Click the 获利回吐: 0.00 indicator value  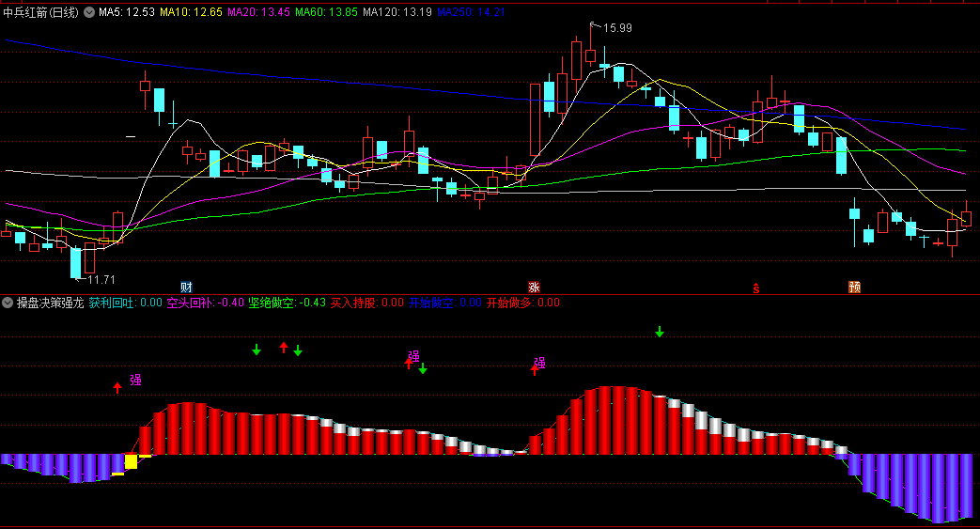(x=126, y=303)
